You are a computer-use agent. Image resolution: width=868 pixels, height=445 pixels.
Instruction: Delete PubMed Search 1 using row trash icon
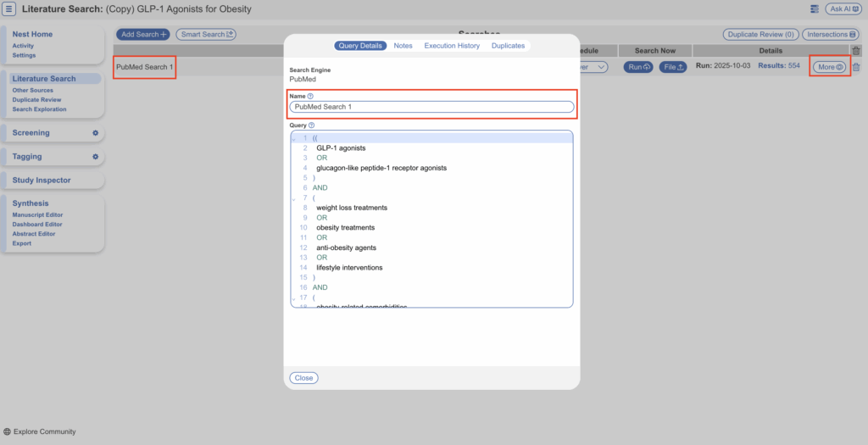tap(855, 67)
